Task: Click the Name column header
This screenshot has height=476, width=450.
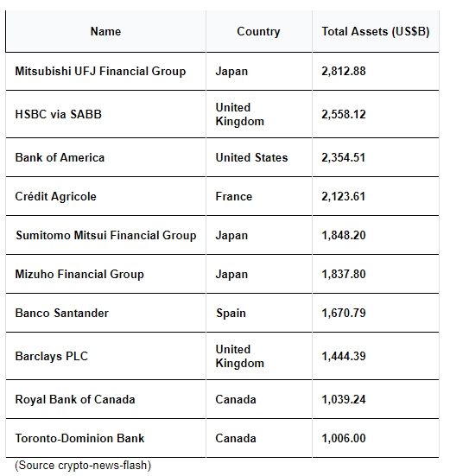Action: [x=105, y=31]
